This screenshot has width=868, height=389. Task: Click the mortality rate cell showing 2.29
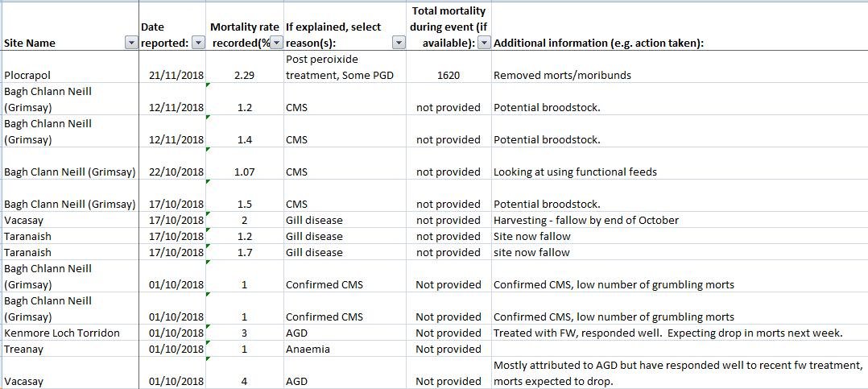click(244, 75)
